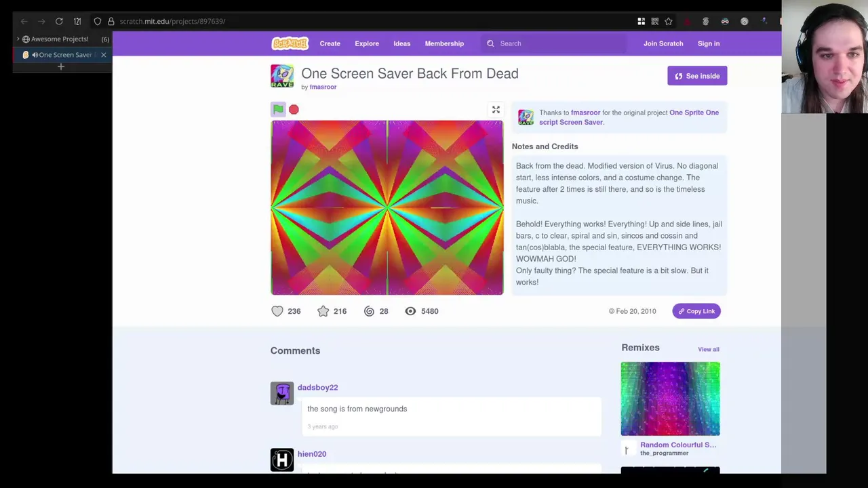The height and width of the screenshot is (488, 868).
Task: Click the Remixes heading
Action: [640, 347]
